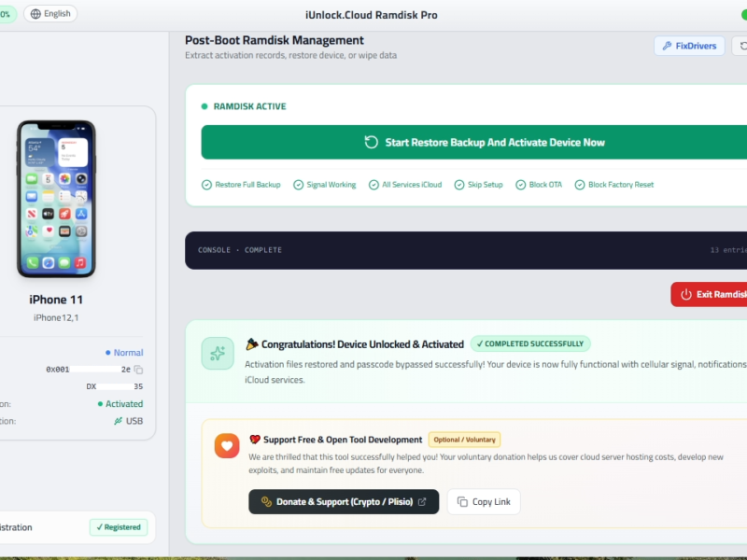Click the All Services iCloud label

[412, 185]
